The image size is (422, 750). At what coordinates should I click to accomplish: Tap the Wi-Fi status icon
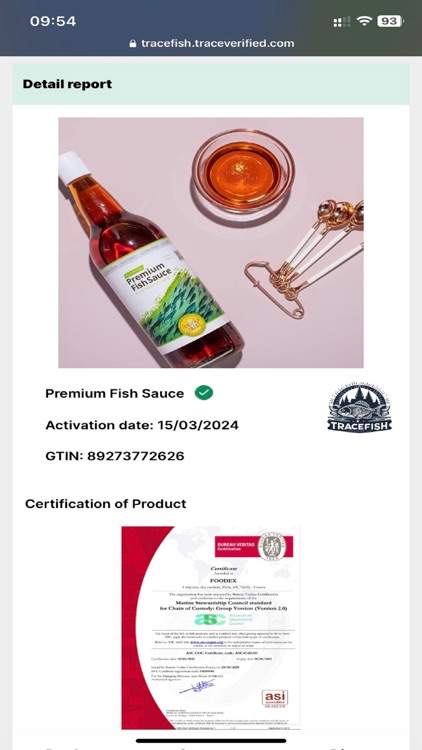tap(365, 21)
